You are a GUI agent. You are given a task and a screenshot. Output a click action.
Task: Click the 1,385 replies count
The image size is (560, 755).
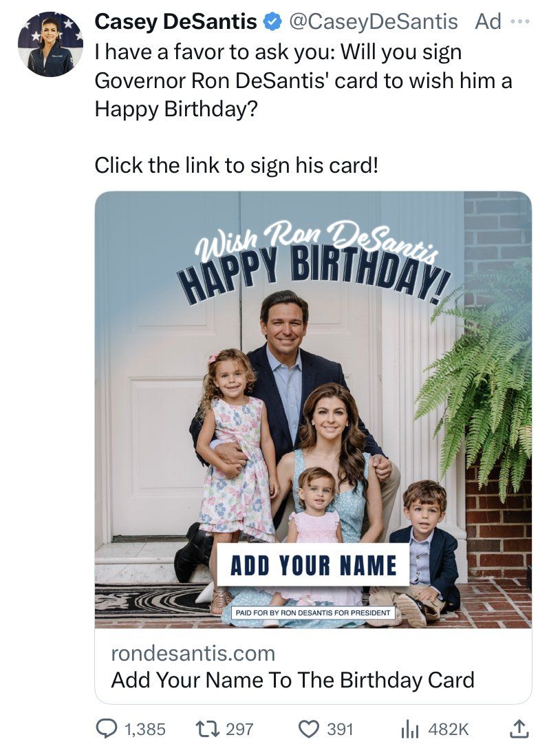coord(144,729)
